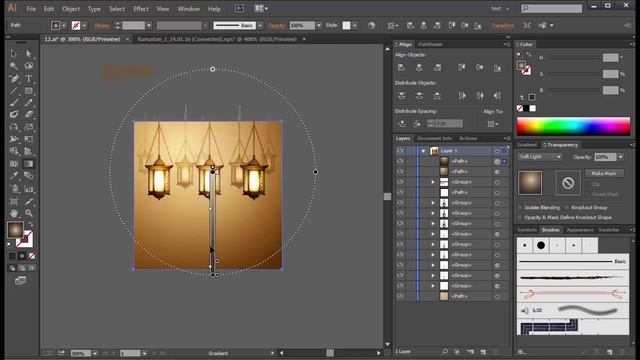Open the Object menu
Screen dimensions: 640x360
click(x=71, y=9)
